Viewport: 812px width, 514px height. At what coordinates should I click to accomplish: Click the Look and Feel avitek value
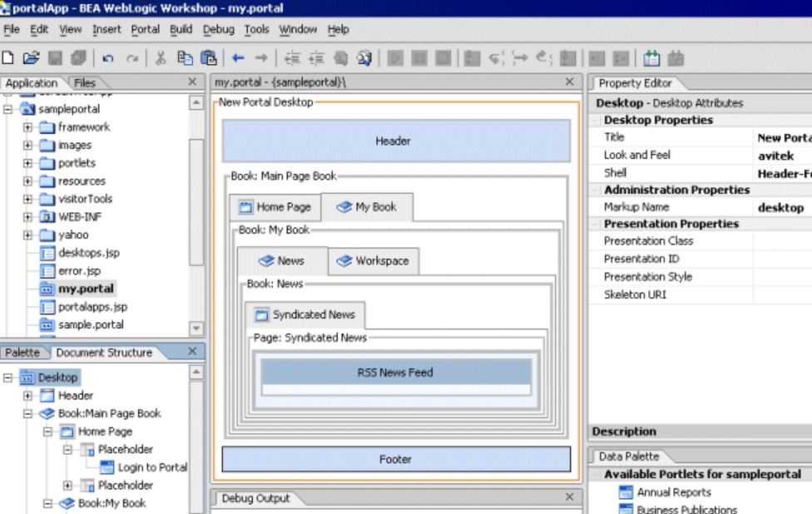tap(775, 156)
